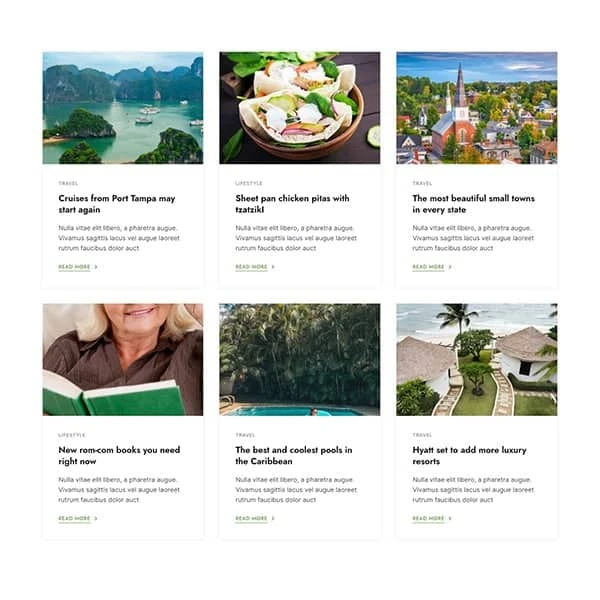Click the Lifestyle category label above chicken pitas
600x600 pixels.
pyautogui.click(x=249, y=183)
